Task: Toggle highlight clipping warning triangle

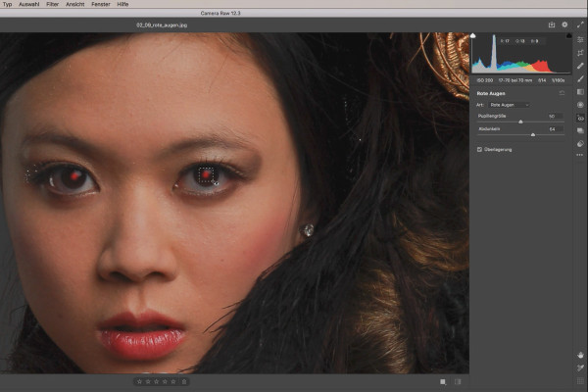Action: [568, 35]
